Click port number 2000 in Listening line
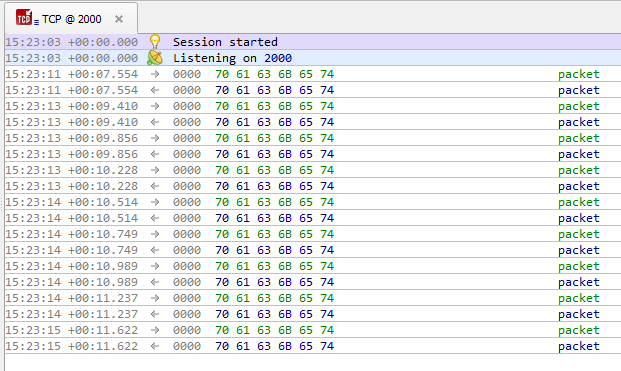 [278, 58]
